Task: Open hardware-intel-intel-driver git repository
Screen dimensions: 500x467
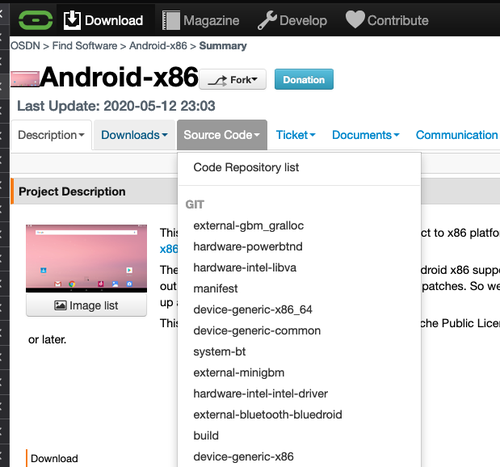Action: pos(299,394)
